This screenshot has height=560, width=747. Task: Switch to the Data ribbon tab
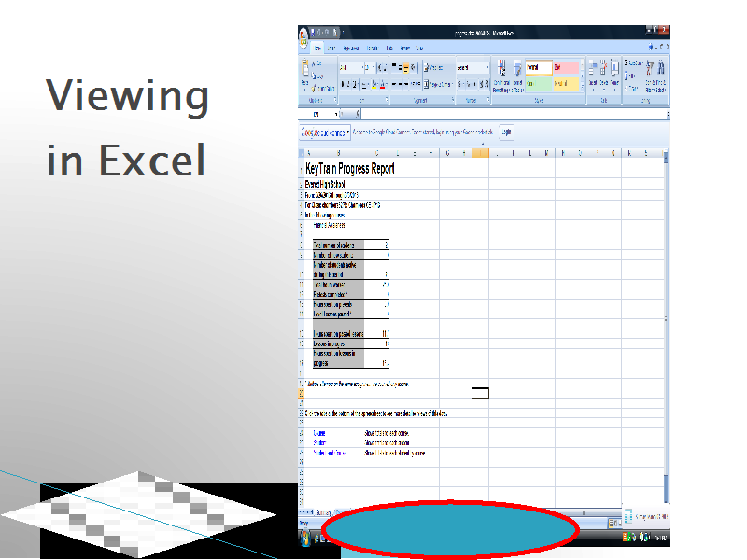pos(389,49)
